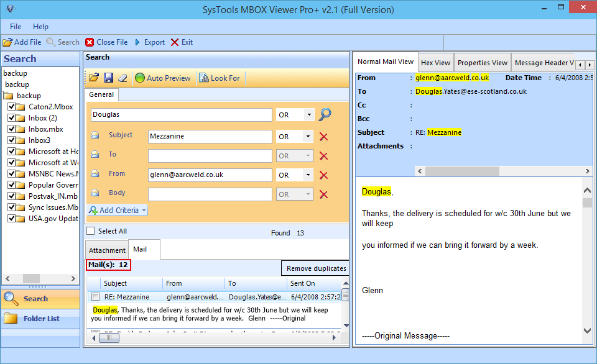Viewport: 597px width, 364px height.
Task: Open the Body row OR dropdown
Action: coord(308,194)
